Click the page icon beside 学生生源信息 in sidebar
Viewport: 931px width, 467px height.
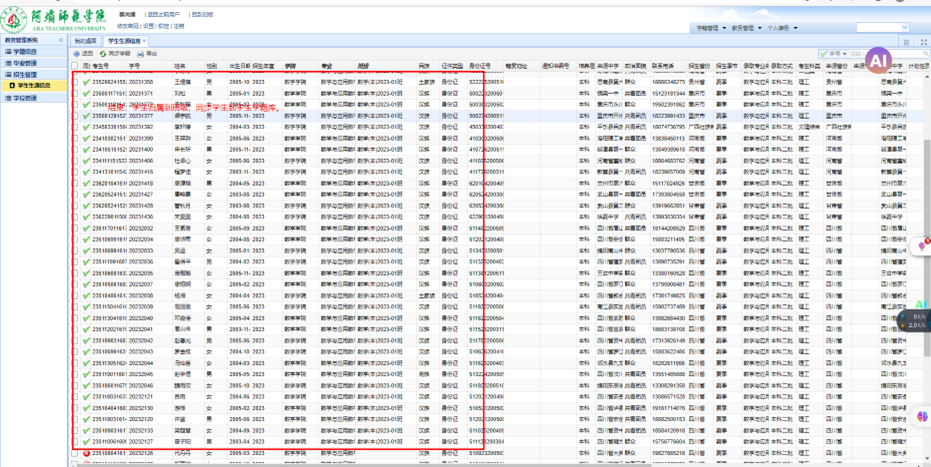12,86
